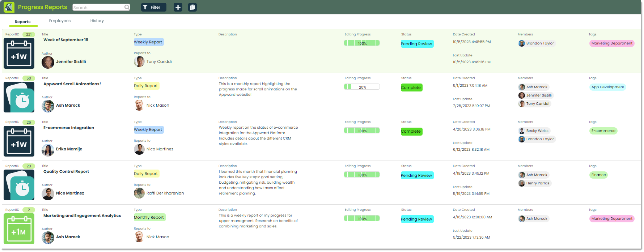Image resolution: width=644 pixels, height=252 pixels.
Task: Click Erika Memije author avatar
Action: point(48,150)
